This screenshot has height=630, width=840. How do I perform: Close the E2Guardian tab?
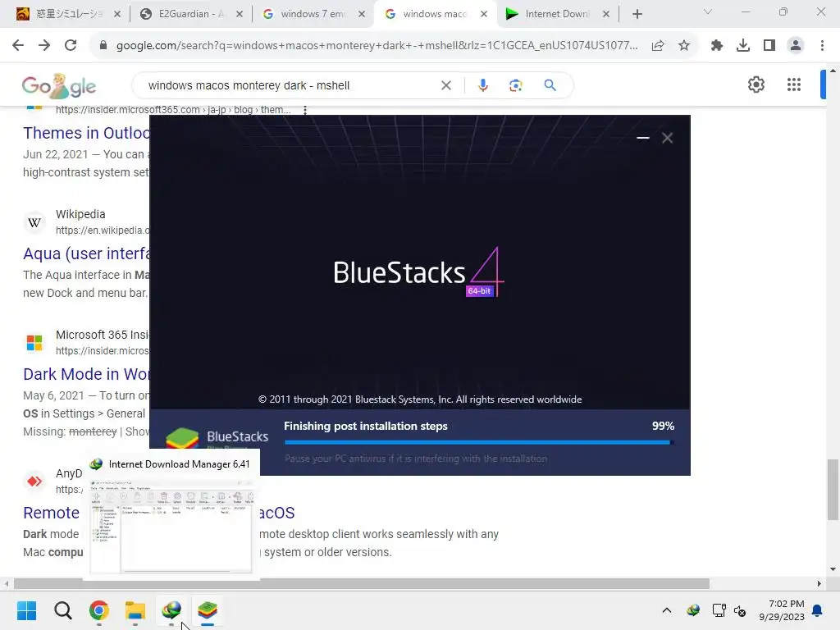coord(240,14)
